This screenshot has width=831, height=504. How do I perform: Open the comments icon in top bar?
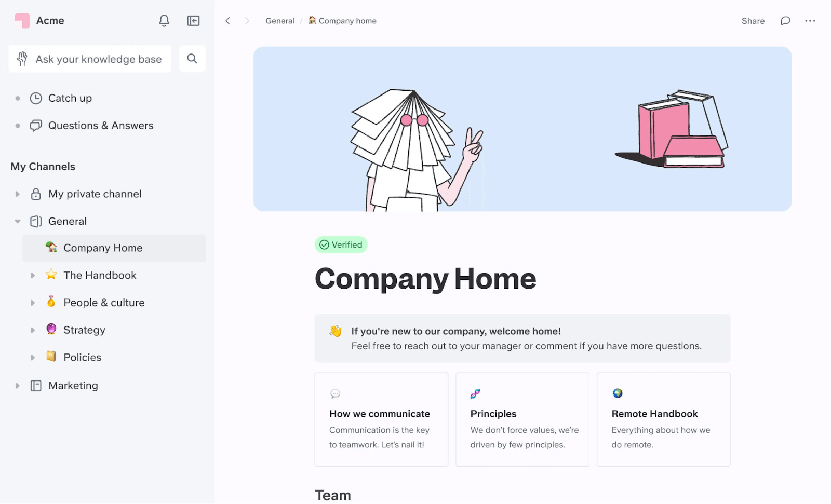(785, 21)
